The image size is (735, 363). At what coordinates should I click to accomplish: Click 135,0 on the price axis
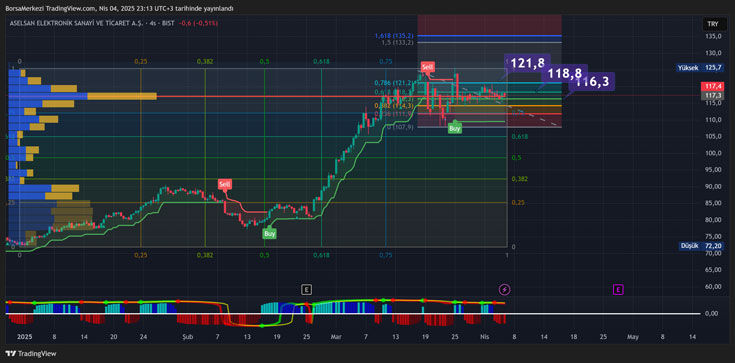(713, 37)
